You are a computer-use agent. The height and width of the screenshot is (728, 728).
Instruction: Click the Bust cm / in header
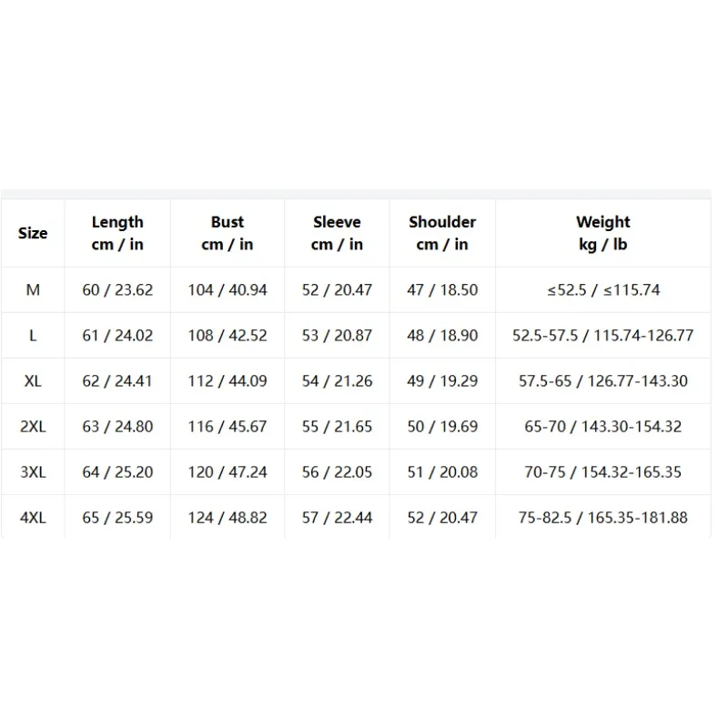click(x=227, y=233)
